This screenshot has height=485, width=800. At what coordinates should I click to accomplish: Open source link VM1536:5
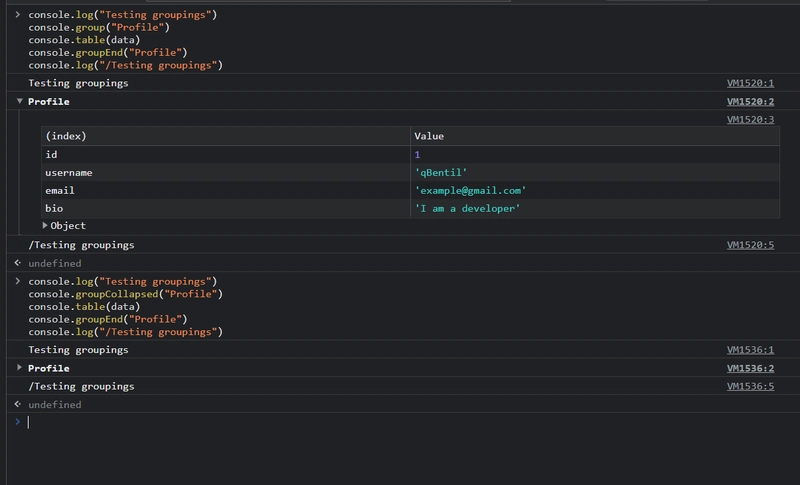click(x=750, y=387)
